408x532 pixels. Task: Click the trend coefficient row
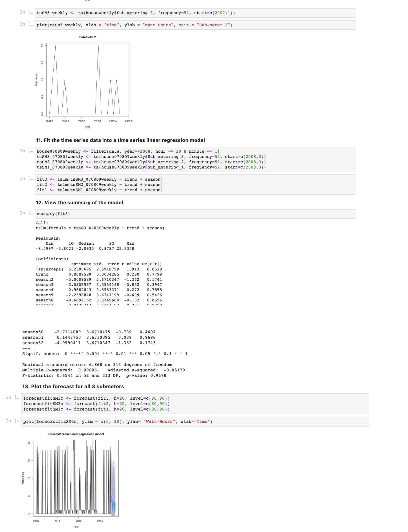click(x=99, y=274)
